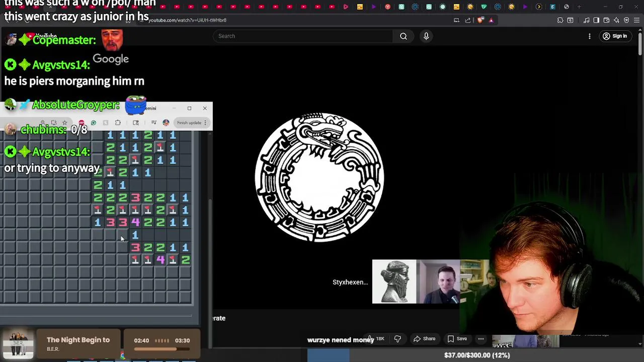Open tab search icon in small window

(136, 123)
